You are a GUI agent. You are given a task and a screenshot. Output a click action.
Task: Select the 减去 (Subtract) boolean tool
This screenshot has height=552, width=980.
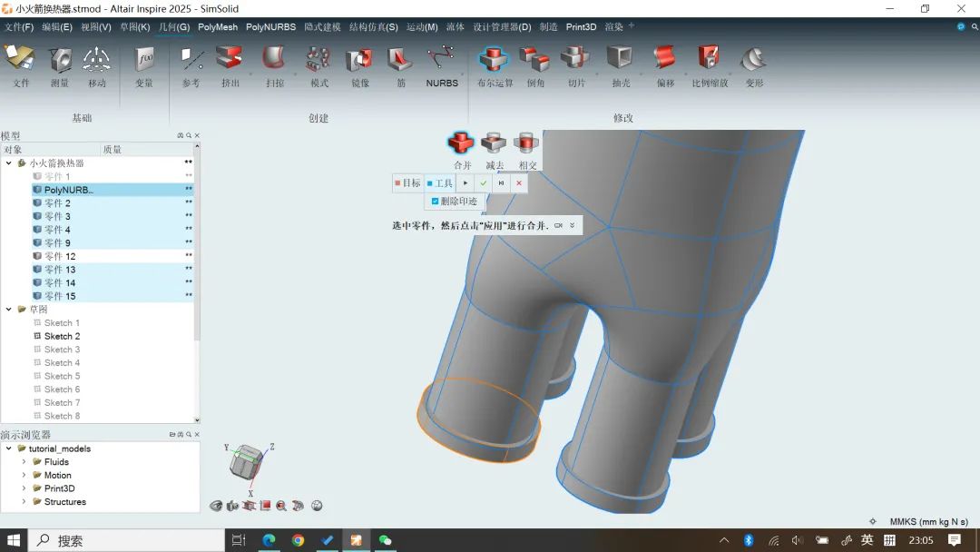click(x=494, y=143)
